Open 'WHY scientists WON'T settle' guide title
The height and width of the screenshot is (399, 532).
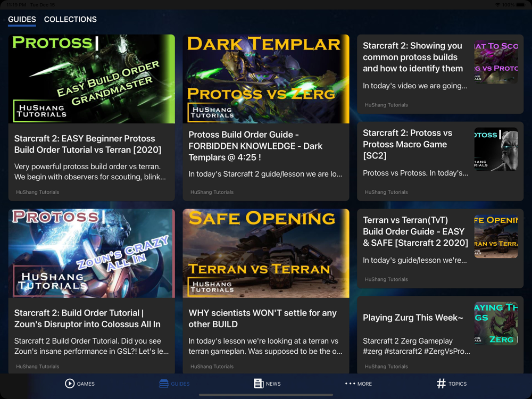(x=263, y=319)
